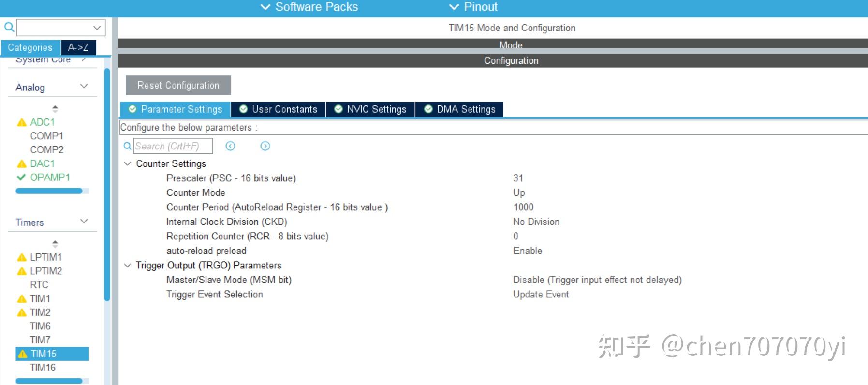Image resolution: width=868 pixels, height=385 pixels.
Task: Click the ADC1 warning icon
Action: coord(21,122)
